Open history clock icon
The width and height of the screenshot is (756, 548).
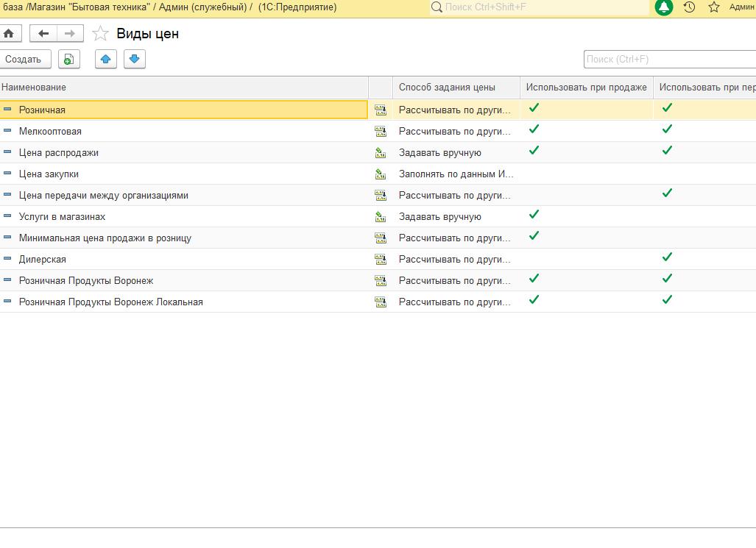[690, 7]
